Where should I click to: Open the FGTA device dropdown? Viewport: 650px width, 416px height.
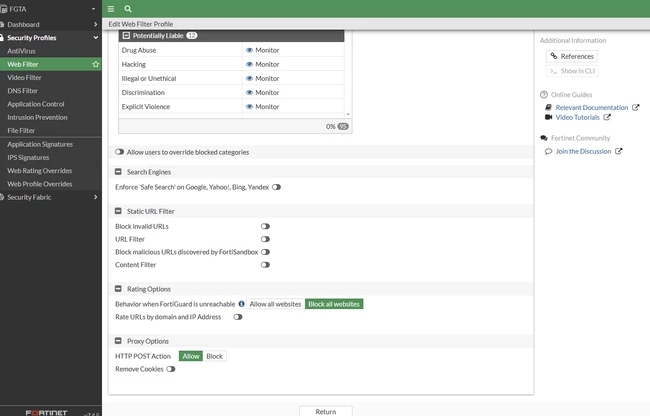[x=94, y=9]
